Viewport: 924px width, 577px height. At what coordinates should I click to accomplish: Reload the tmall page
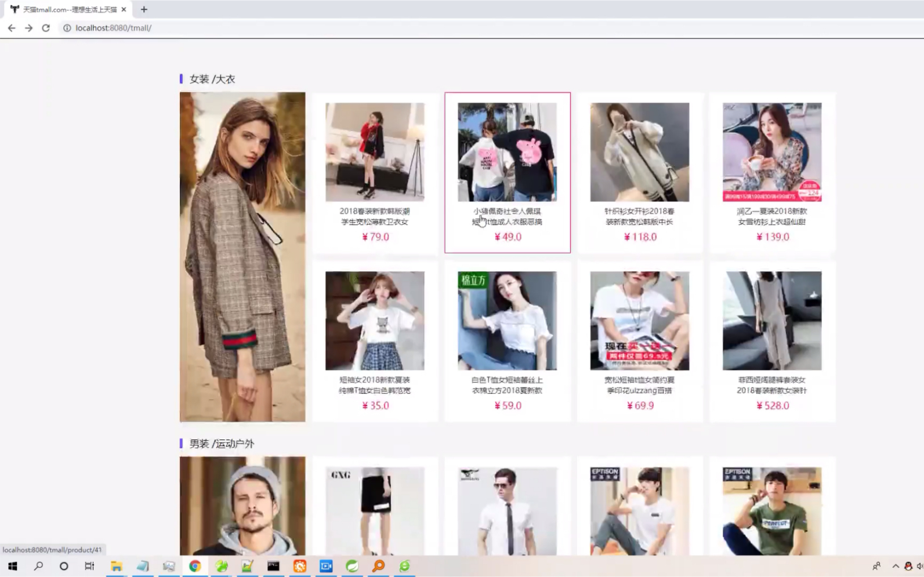pos(46,28)
